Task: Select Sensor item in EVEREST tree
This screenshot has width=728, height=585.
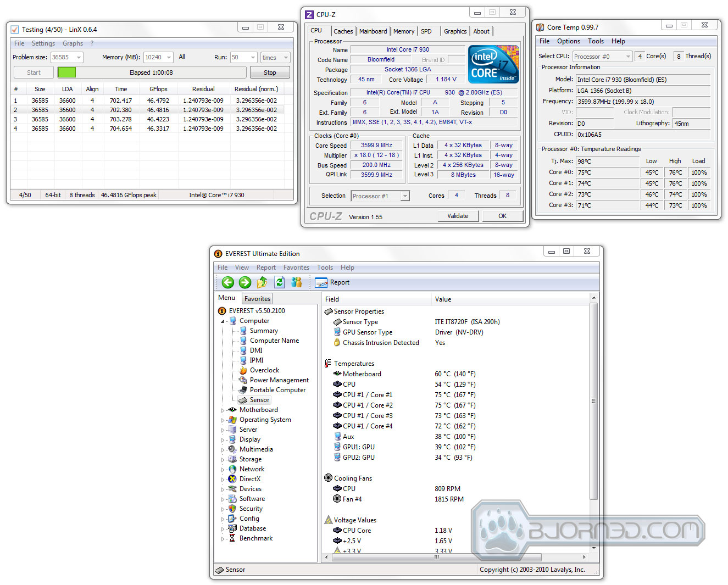Action: pos(259,400)
